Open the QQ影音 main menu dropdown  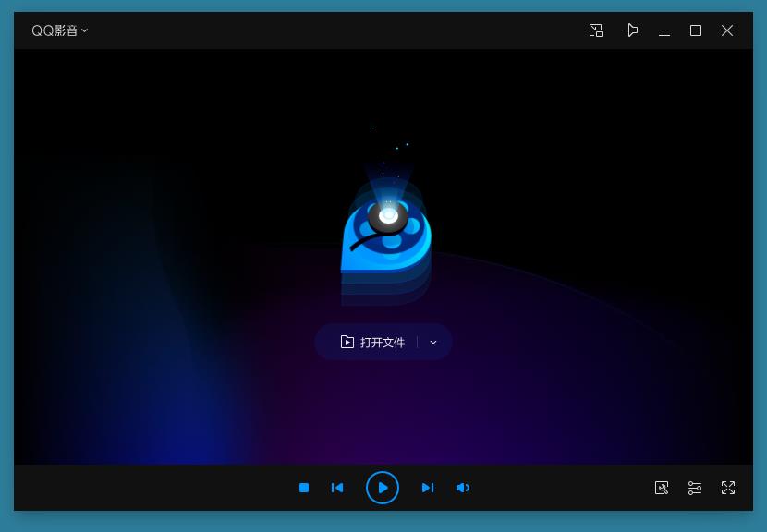pos(60,30)
